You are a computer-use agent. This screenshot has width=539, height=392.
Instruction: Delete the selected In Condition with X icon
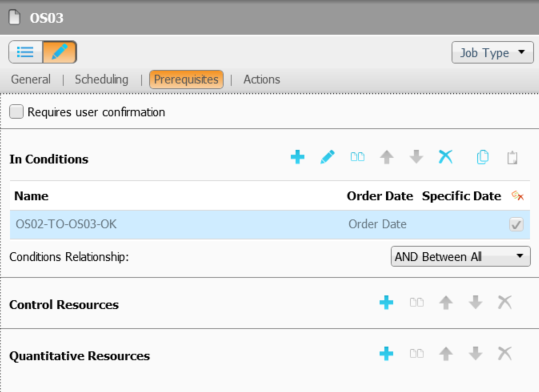446,157
